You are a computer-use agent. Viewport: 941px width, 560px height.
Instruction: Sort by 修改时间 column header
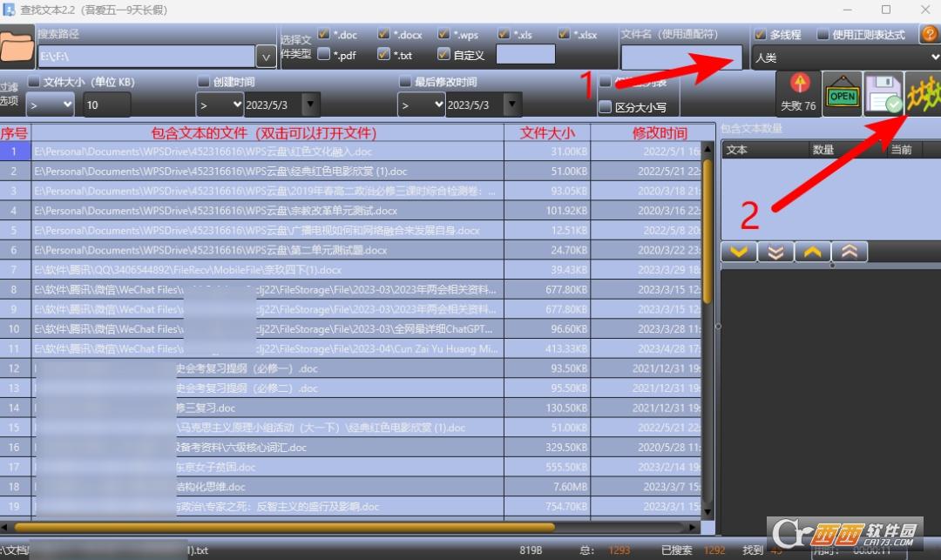pyautogui.click(x=660, y=133)
